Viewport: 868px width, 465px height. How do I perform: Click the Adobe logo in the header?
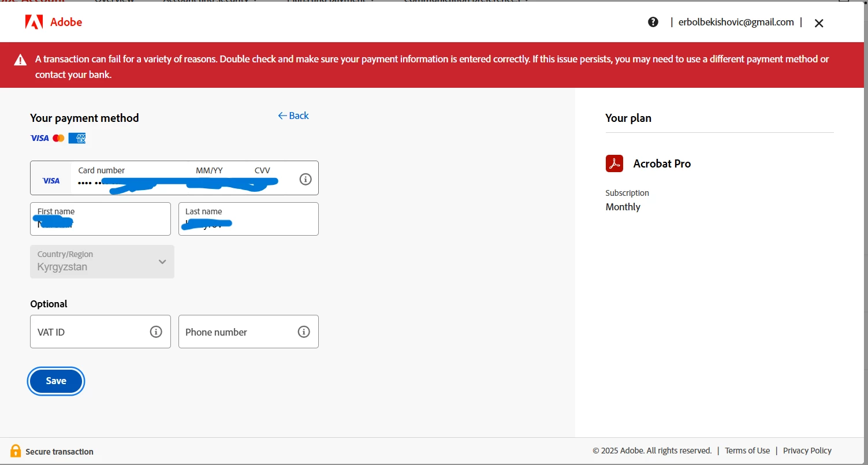(53, 22)
